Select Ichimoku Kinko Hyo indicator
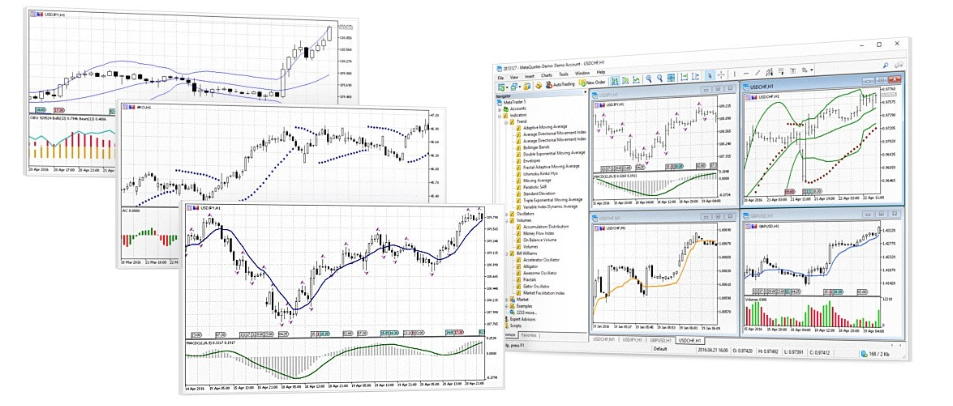The height and width of the screenshot is (406, 953). [x=542, y=173]
